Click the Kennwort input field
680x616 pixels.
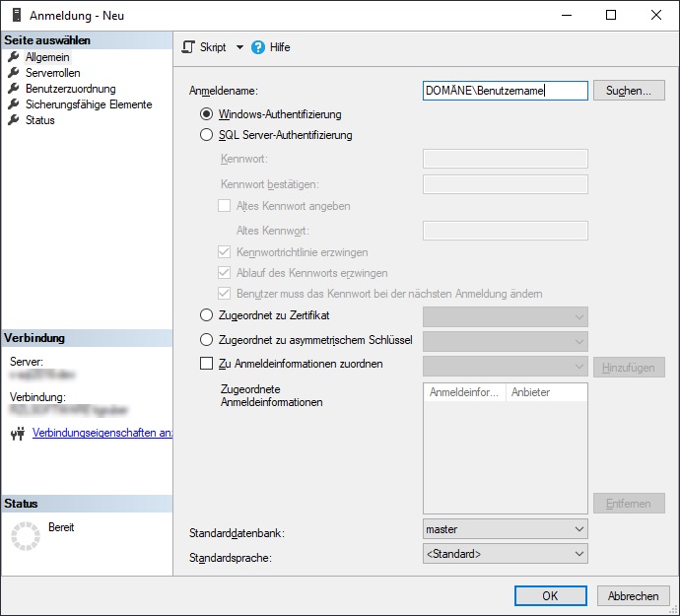[506, 159]
